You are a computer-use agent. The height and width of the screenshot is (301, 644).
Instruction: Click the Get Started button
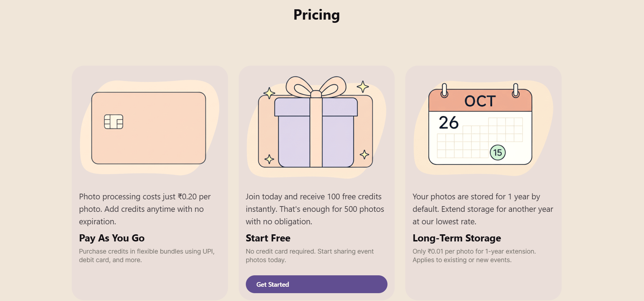coord(316,284)
